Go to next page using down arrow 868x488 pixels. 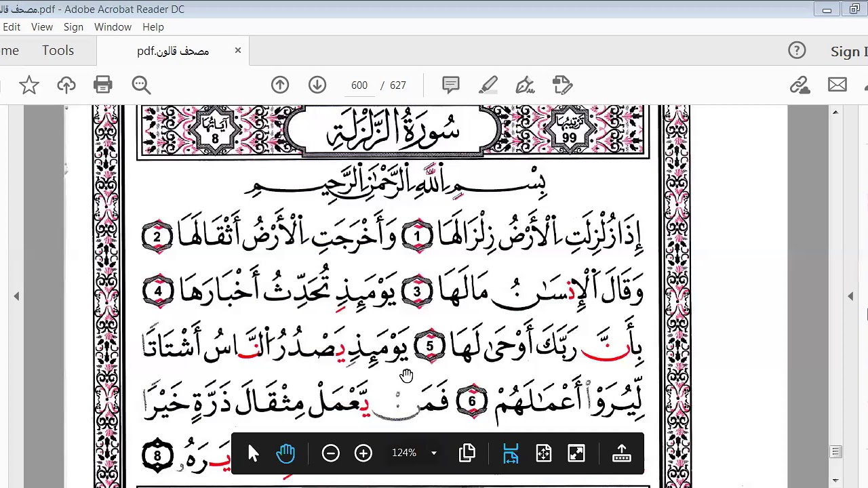317,85
